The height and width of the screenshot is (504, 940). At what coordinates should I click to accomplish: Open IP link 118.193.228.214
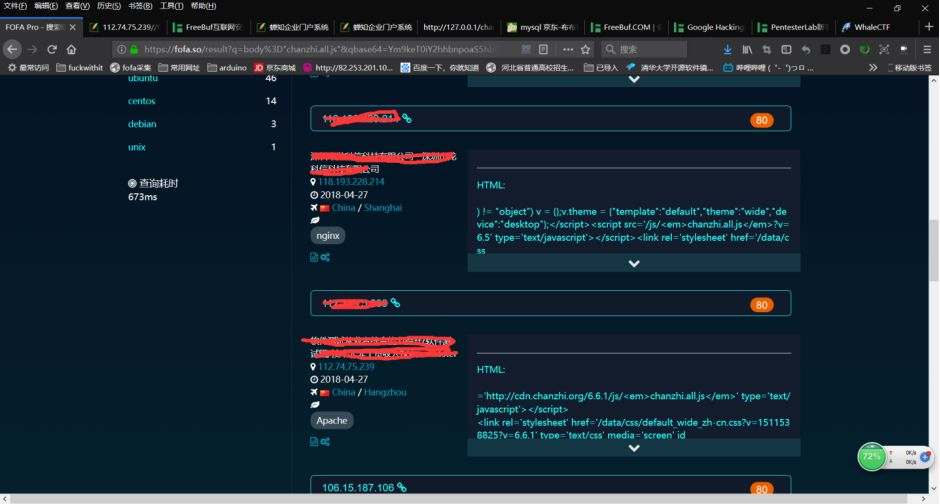(x=351, y=182)
